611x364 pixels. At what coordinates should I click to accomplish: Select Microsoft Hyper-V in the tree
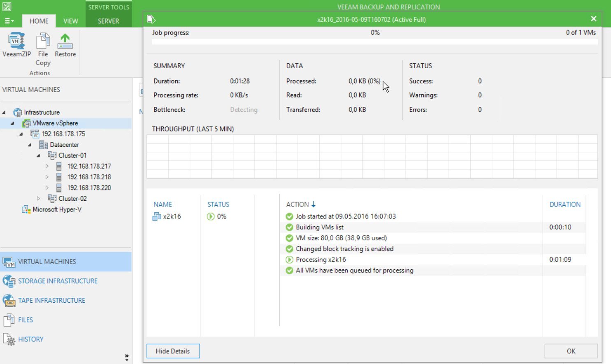pos(57,209)
